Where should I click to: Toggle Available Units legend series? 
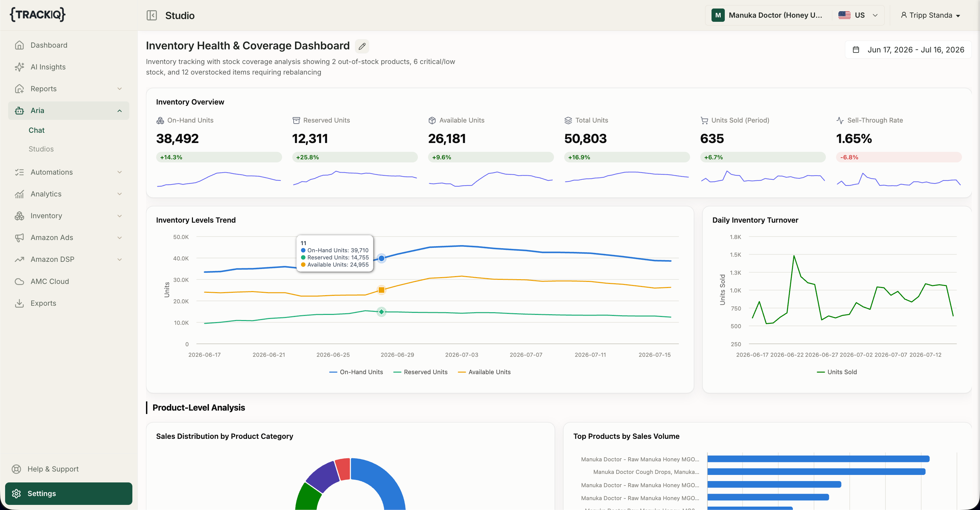pyautogui.click(x=484, y=372)
